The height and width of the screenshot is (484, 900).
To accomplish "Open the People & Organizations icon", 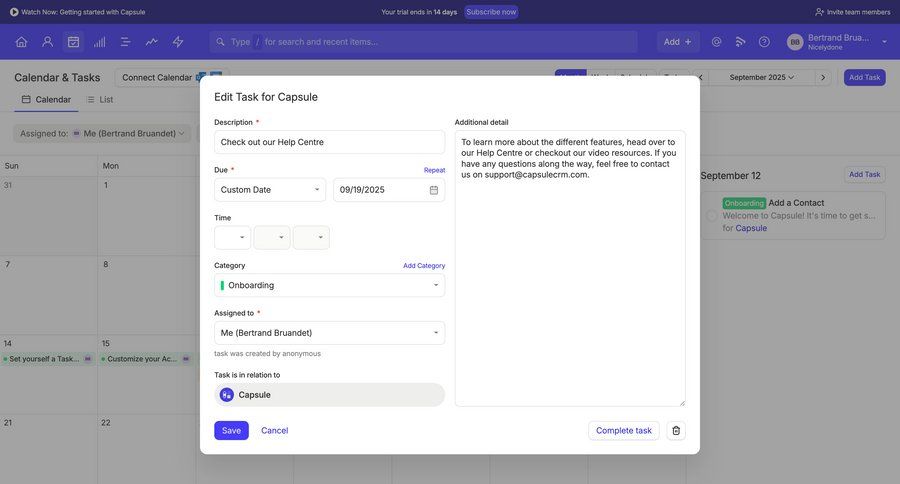I will (x=47, y=42).
